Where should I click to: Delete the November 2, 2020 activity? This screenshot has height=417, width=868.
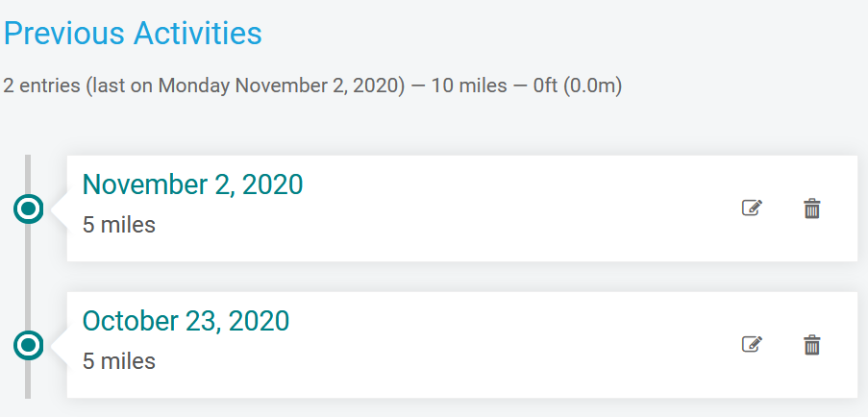coord(811,208)
